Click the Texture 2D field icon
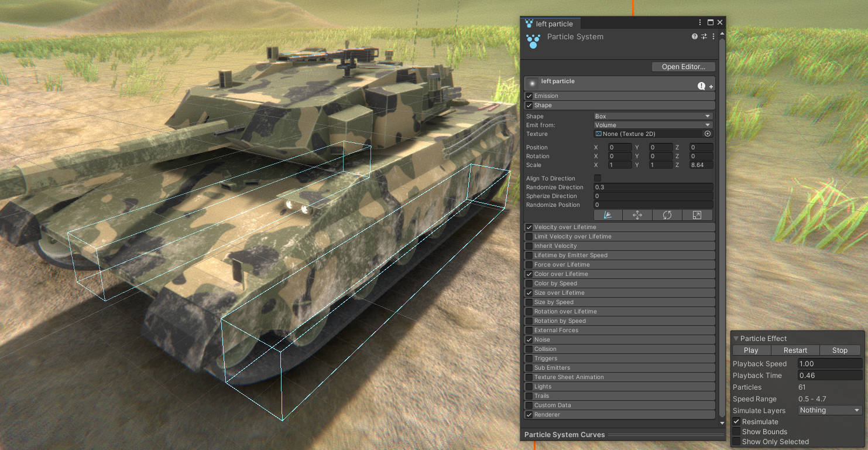 tap(598, 134)
